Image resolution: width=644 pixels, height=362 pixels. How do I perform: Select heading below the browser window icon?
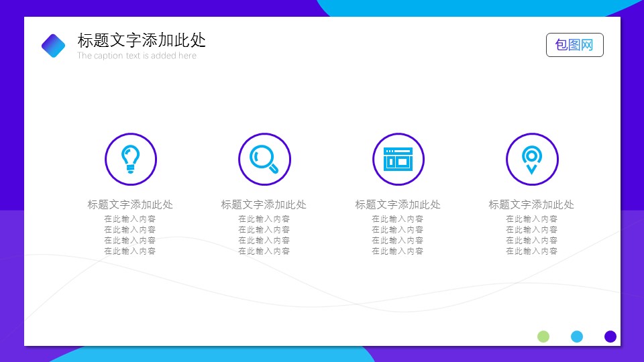click(x=398, y=205)
